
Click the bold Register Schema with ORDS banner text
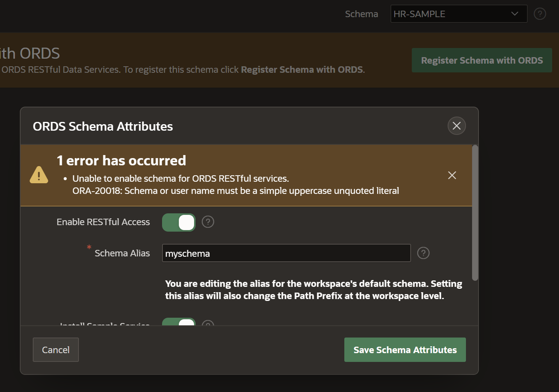coord(302,70)
